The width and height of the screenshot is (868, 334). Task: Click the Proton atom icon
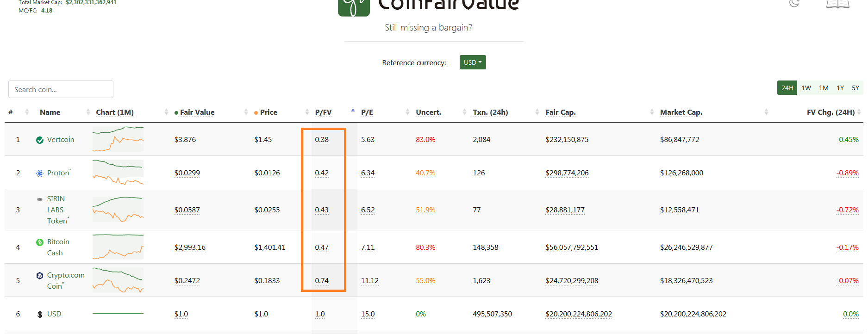pyautogui.click(x=40, y=173)
